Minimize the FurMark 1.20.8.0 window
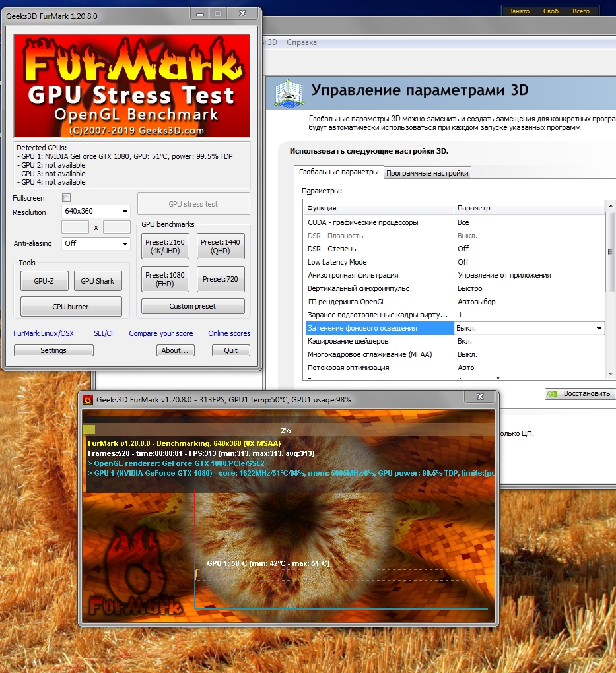 point(200,14)
